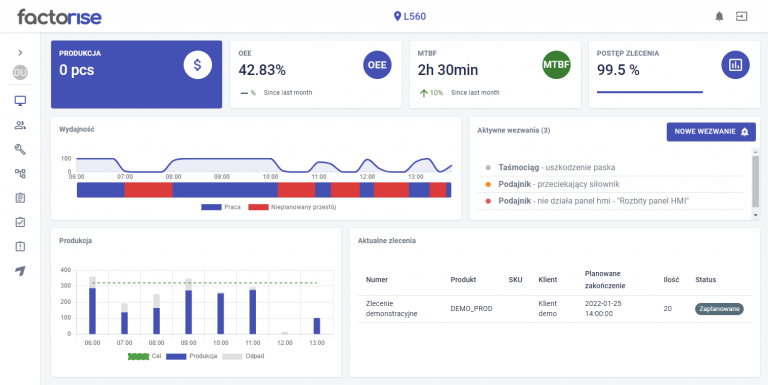768x385 pixels.
Task: Click the DU user avatar
Action: coord(20,73)
